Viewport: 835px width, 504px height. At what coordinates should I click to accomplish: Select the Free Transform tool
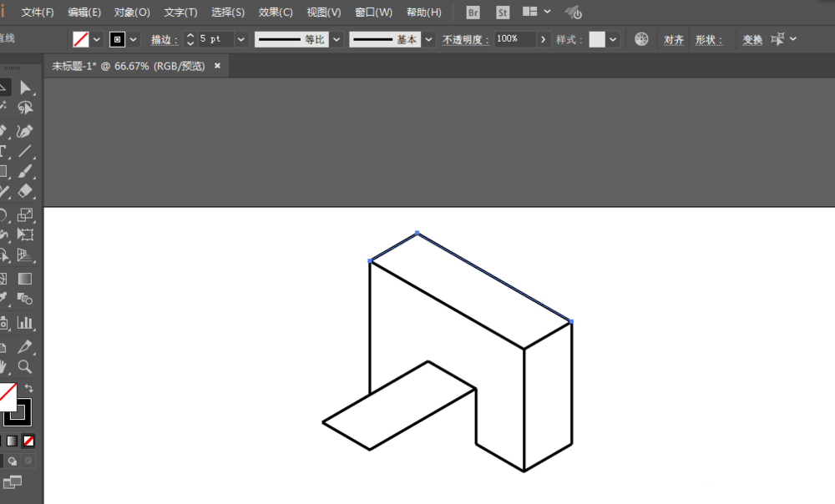tap(24, 234)
